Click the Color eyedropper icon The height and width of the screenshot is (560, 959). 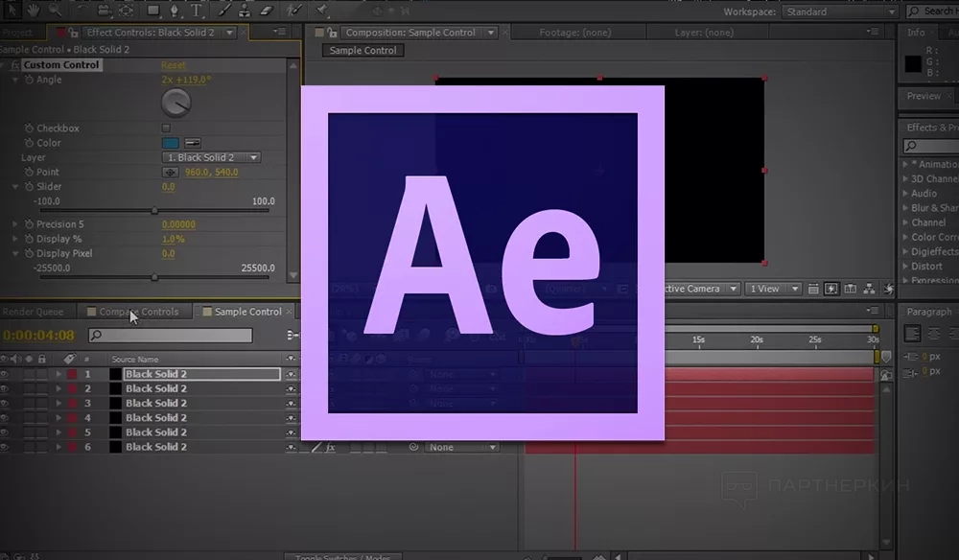pyautogui.click(x=192, y=143)
